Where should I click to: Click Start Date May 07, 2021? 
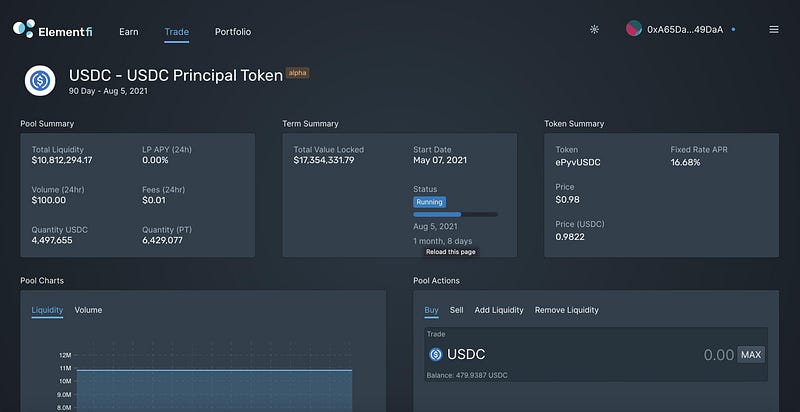440,160
